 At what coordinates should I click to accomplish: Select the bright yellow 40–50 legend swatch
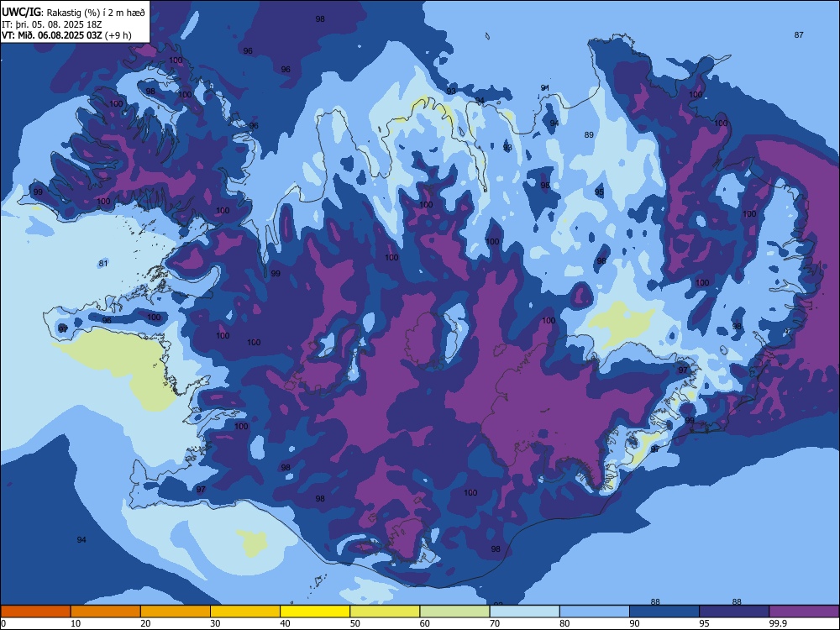[315, 612]
